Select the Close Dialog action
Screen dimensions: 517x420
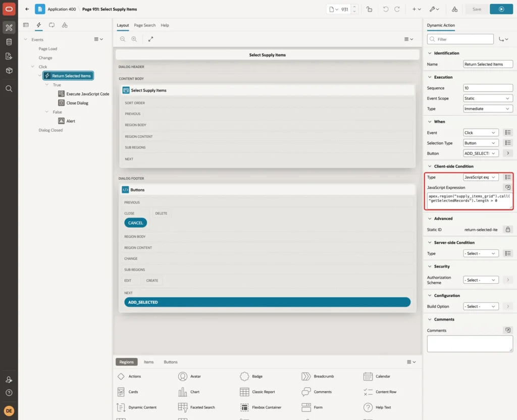pos(73,103)
